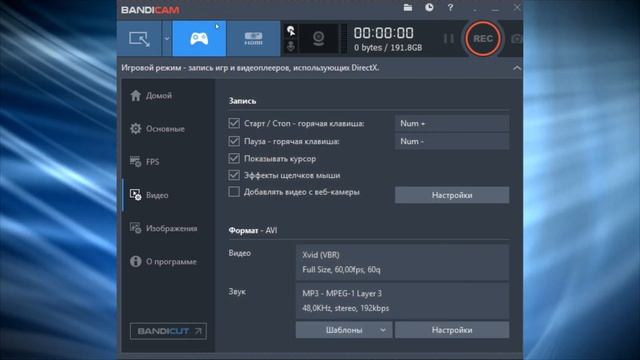Viewport: 640px width, 360px height.
Task: Open the О программе tab
Action: [168, 262]
